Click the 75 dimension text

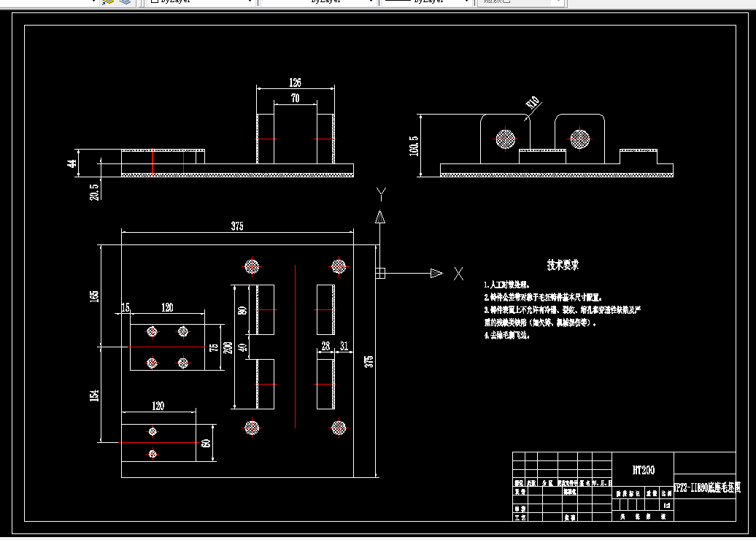pos(214,347)
